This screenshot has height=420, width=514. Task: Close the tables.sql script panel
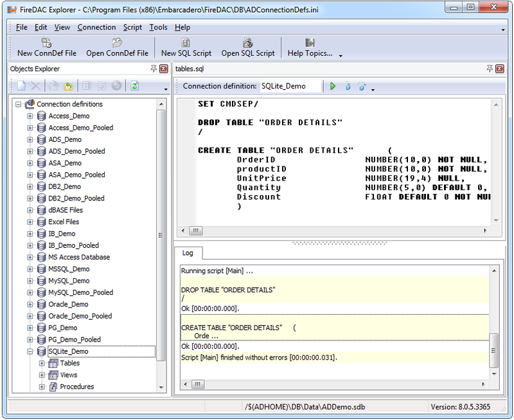[500, 69]
